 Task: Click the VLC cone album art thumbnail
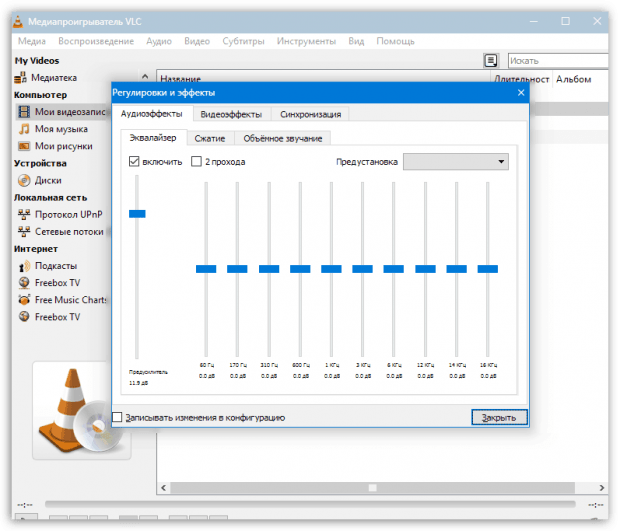82,410
